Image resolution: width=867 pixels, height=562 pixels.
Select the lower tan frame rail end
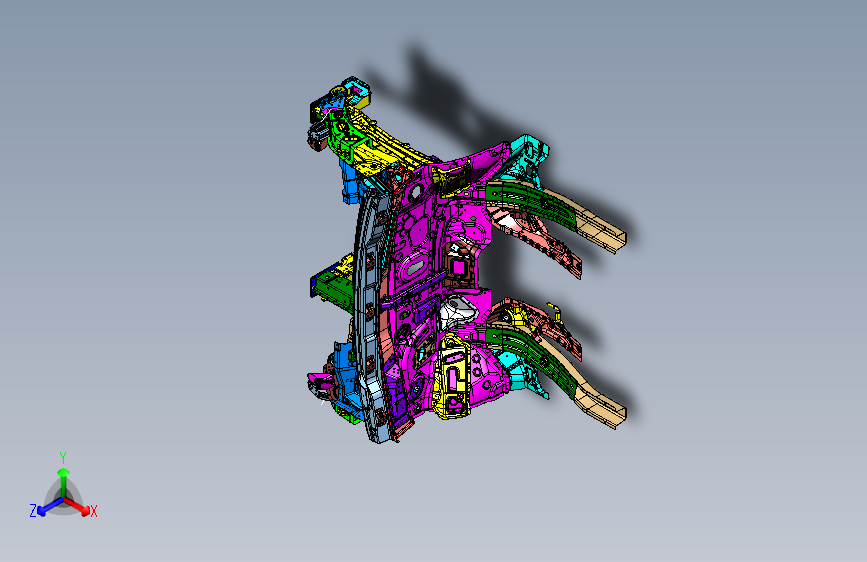point(600,407)
